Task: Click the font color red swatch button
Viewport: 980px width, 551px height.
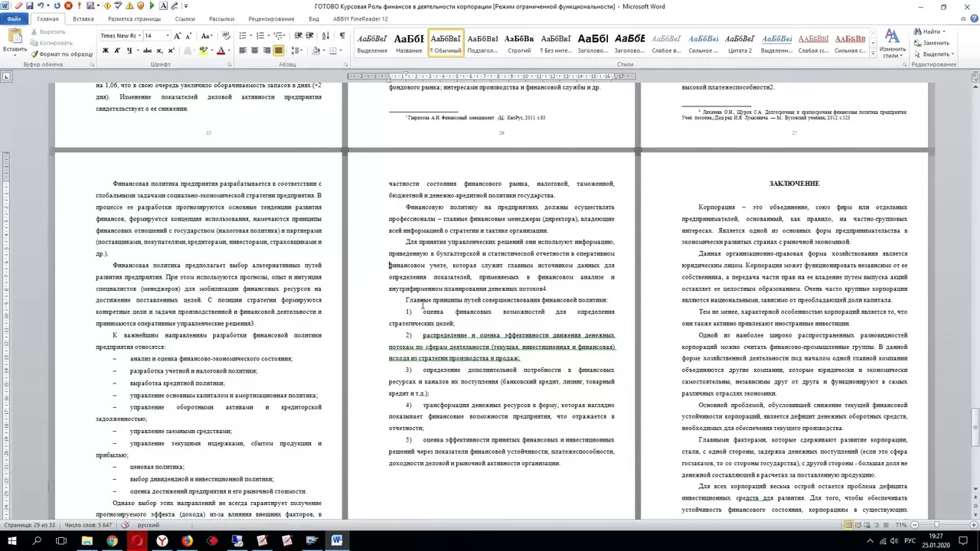Action: click(220, 51)
